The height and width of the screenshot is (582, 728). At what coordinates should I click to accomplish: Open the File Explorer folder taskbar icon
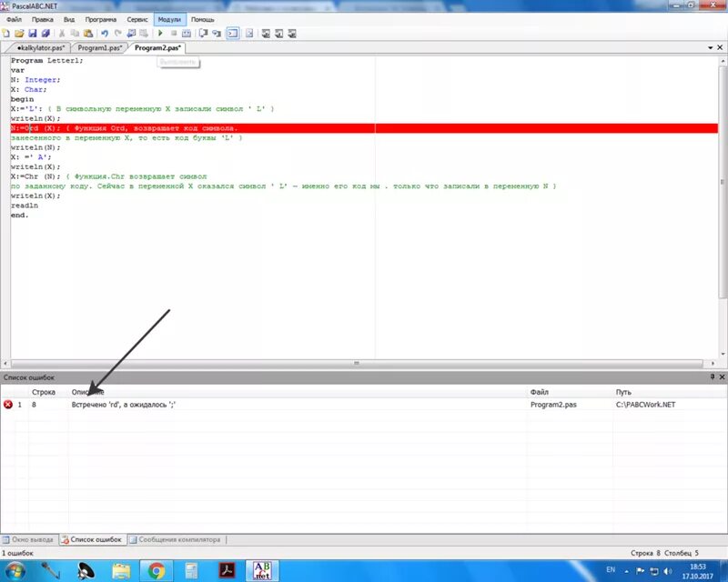pos(121,570)
